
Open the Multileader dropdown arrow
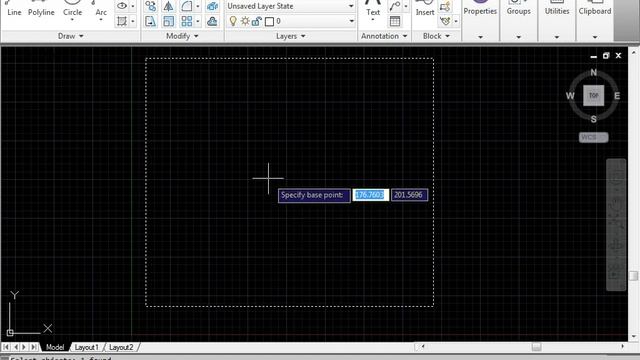405,6
